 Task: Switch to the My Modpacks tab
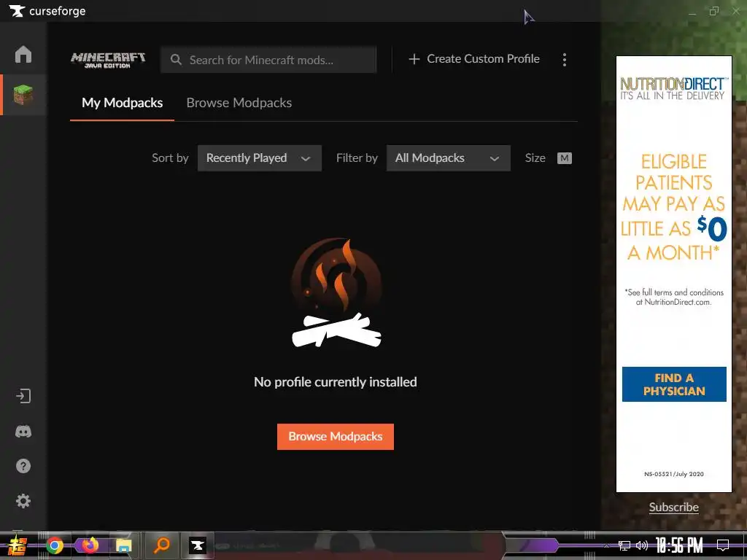point(122,103)
